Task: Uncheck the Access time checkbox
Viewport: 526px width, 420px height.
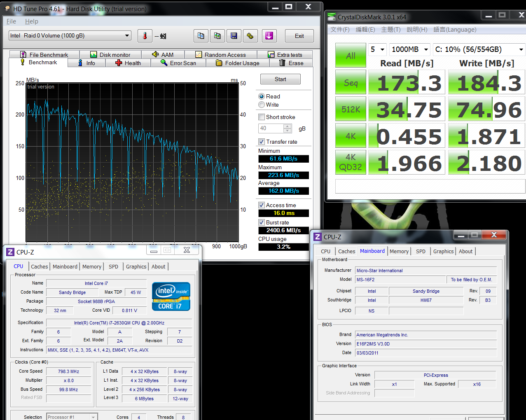Action: [x=262, y=205]
